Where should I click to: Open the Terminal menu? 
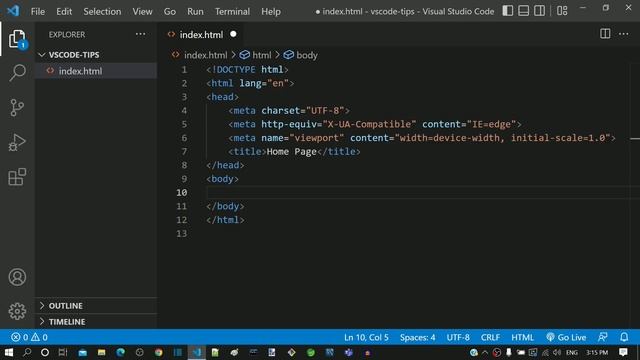click(x=232, y=11)
